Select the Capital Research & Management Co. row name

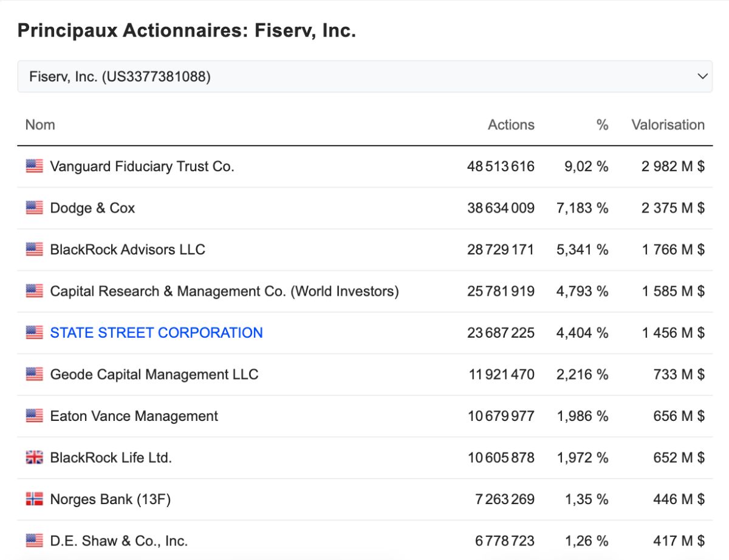[224, 292]
